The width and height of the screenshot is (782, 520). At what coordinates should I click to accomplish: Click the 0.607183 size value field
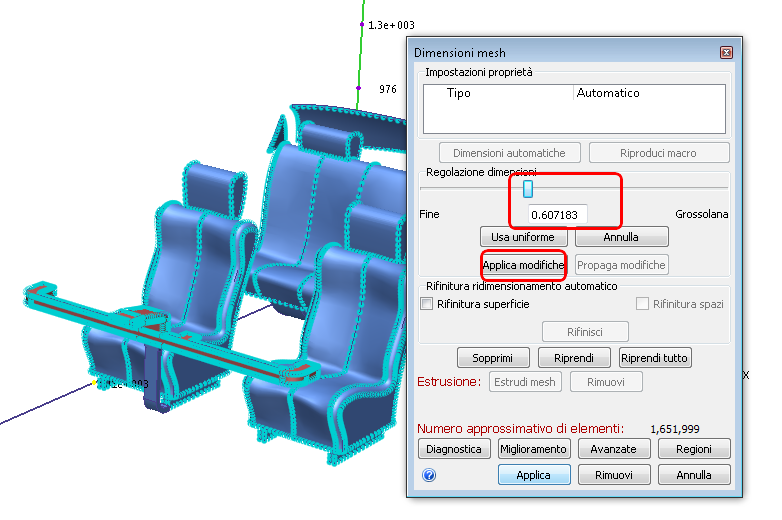tap(558, 215)
